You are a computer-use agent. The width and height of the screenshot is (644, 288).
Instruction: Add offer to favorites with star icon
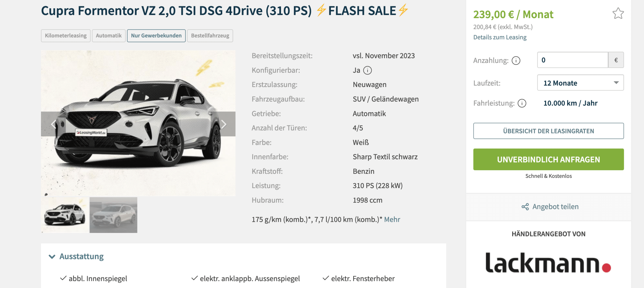click(618, 13)
